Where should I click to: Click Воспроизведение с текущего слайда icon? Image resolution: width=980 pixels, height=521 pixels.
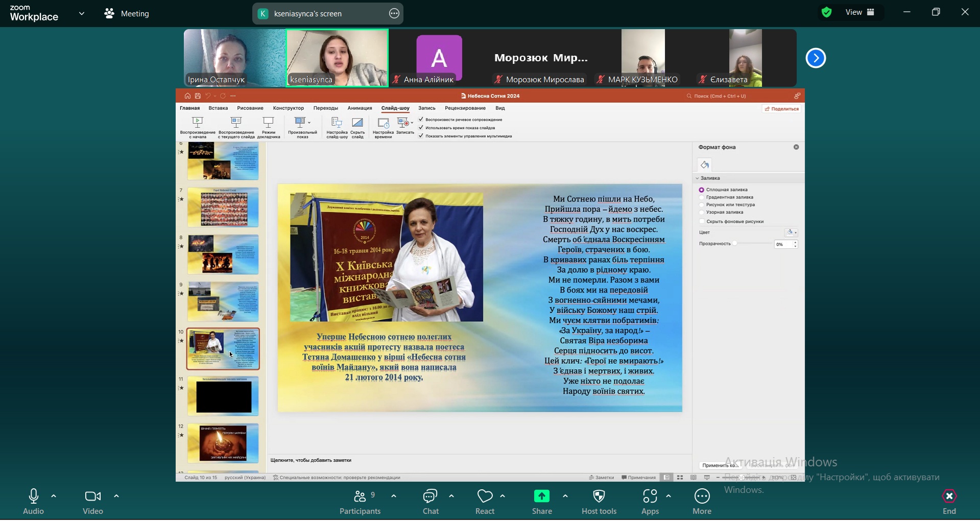click(236, 123)
